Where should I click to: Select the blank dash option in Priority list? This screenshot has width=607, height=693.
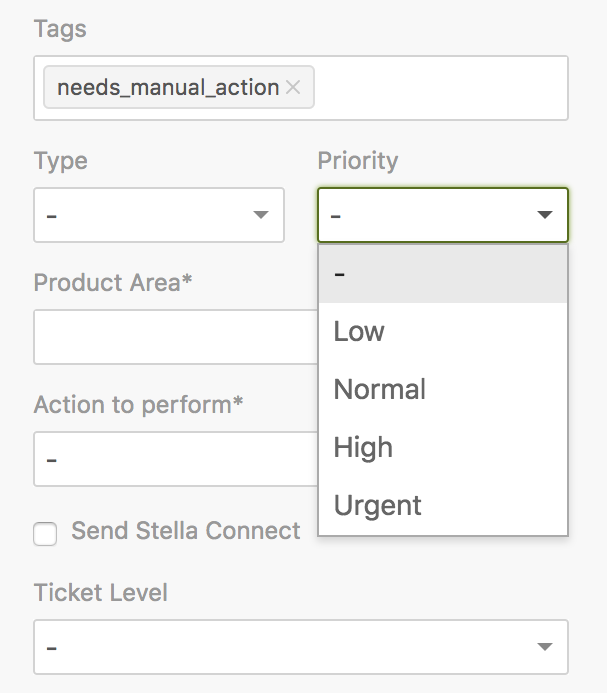point(442,273)
